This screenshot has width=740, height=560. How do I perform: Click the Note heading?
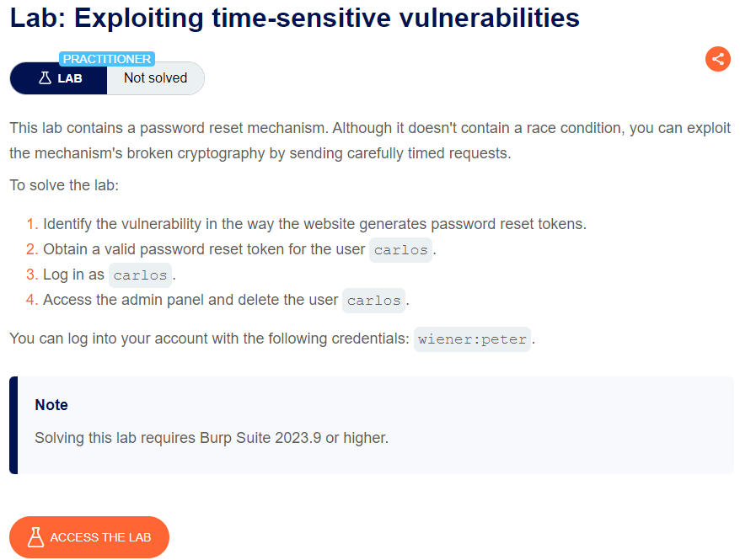pos(51,405)
